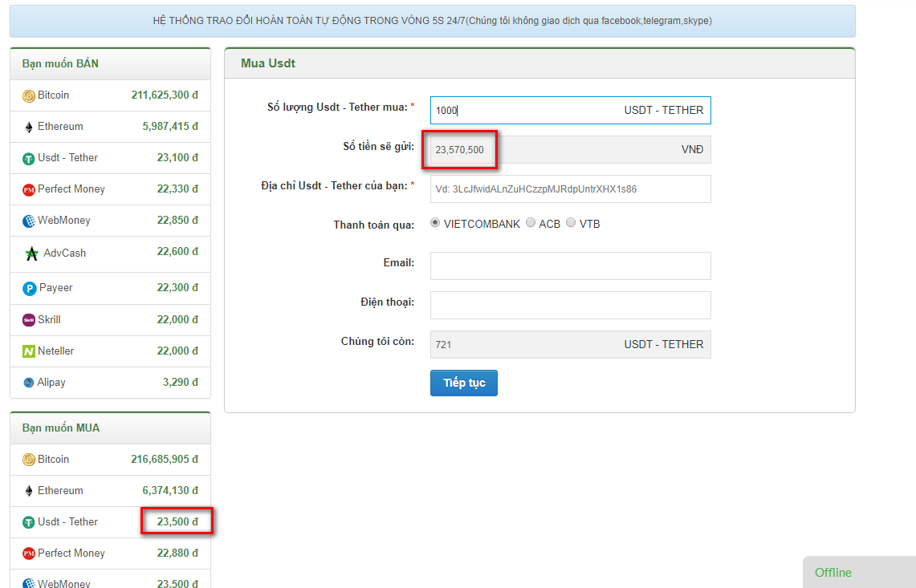Open the Offline chat widget
The width and height of the screenshot is (916, 588).
pos(859,572)
